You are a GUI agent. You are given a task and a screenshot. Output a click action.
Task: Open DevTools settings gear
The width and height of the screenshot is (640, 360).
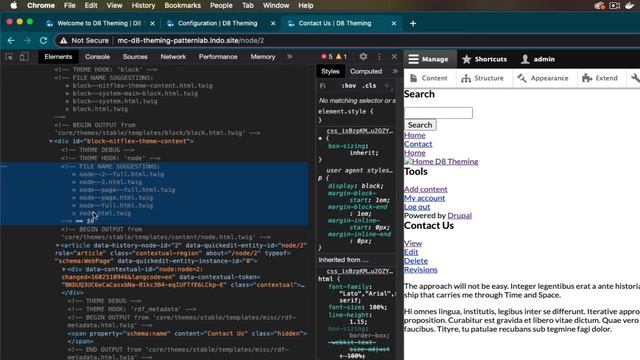point(363,57)
